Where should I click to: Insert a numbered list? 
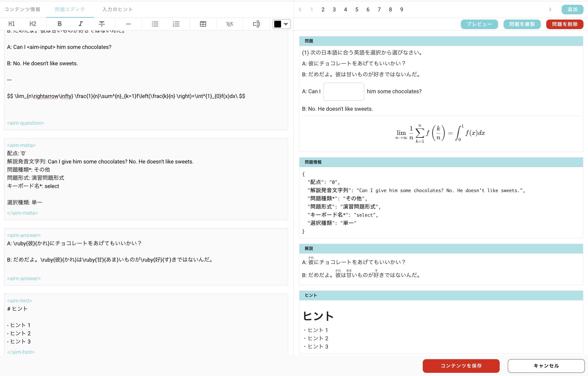(176, 24)
